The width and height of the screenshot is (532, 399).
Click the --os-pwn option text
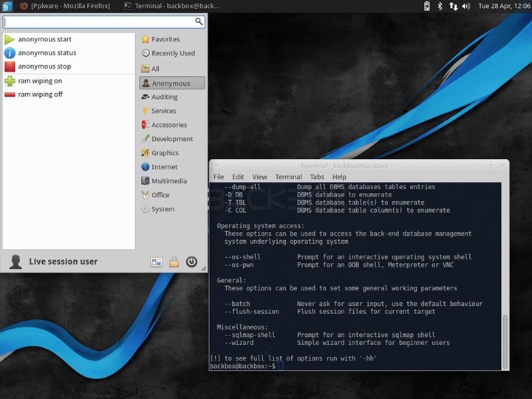(239, 265)
